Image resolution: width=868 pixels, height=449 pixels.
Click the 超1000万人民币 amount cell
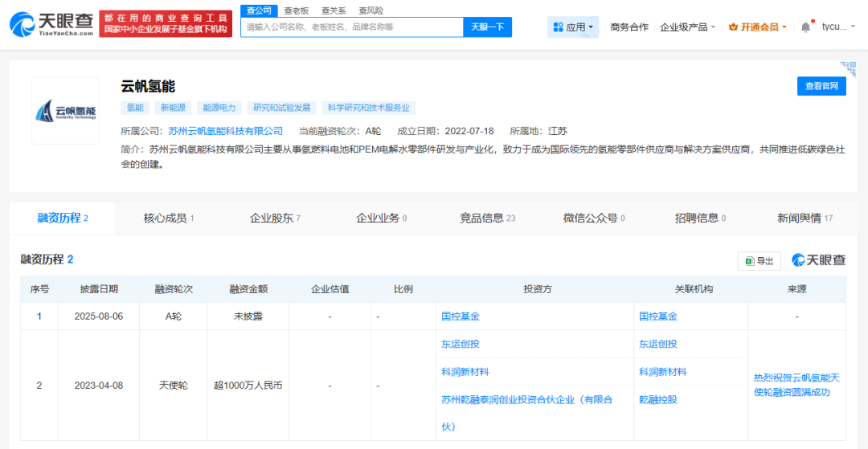pyautogui.click(x=248, y=386)
